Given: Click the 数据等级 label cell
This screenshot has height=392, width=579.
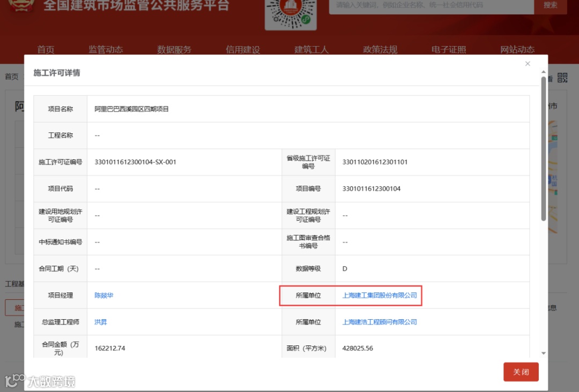Looking at the screenshot, I should pos(308,268).
